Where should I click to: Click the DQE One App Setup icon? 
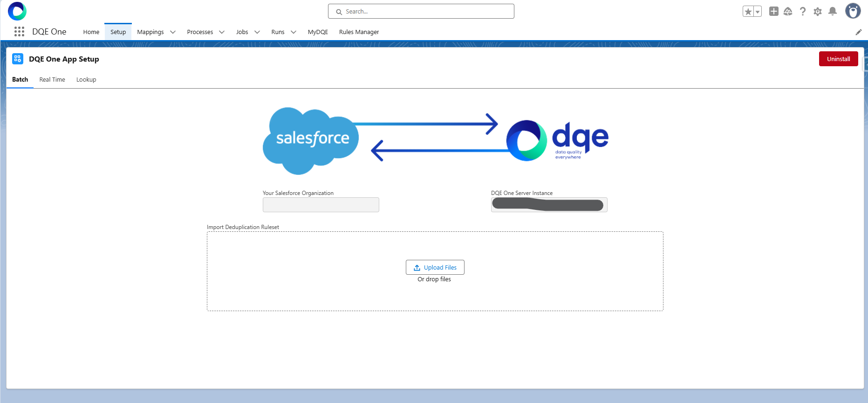[x=18, y=59]
